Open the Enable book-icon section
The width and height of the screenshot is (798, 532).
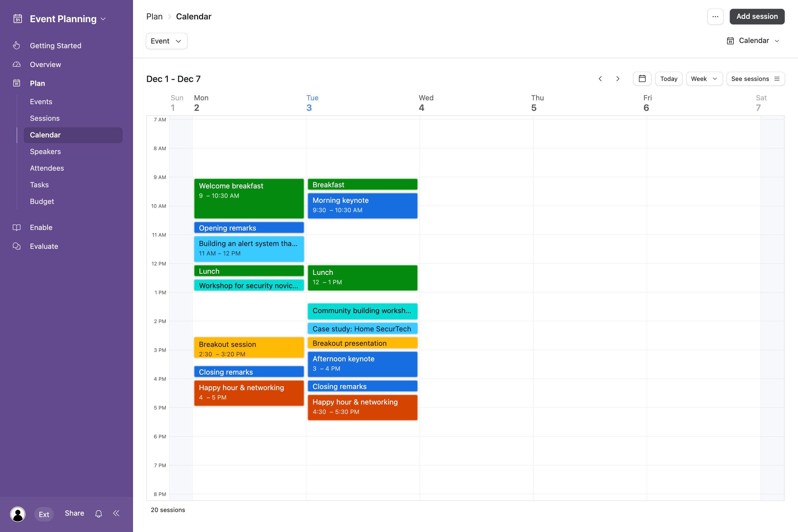coord(41,227)
